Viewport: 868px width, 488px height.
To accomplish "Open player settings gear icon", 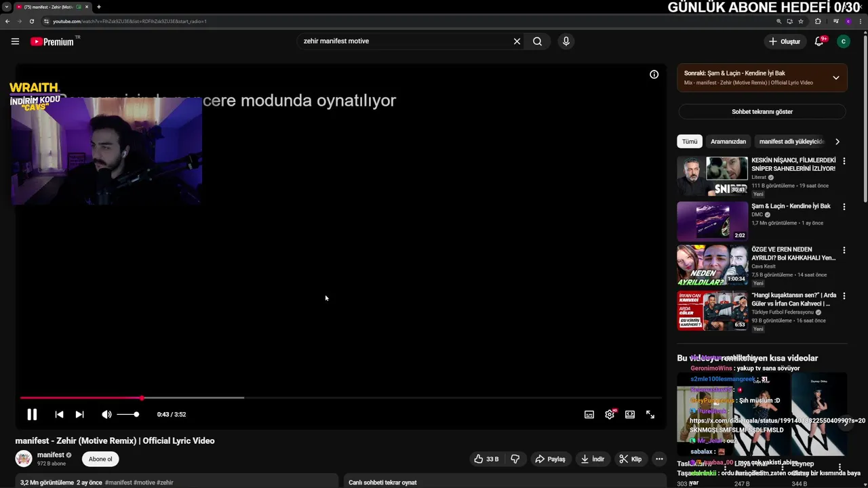I will pyautogui.click(x=610, y=415).
